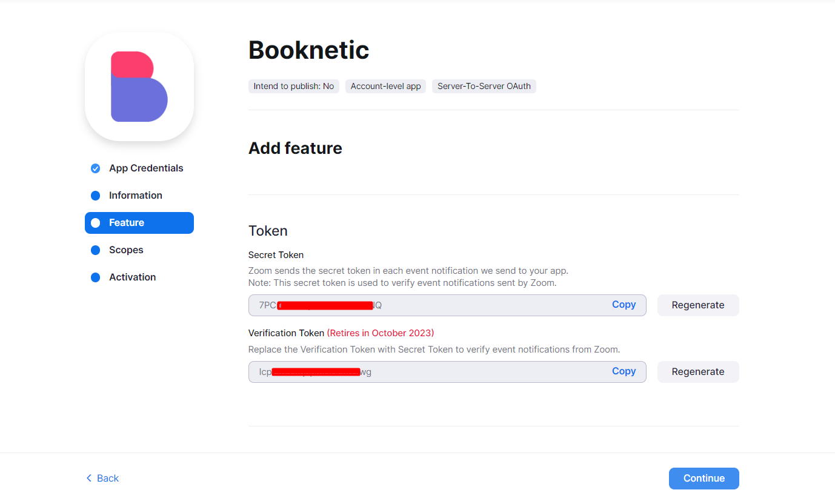Click the Feature step circle icon
Viewport: 835px width, 504px height.
click(95, 223)
